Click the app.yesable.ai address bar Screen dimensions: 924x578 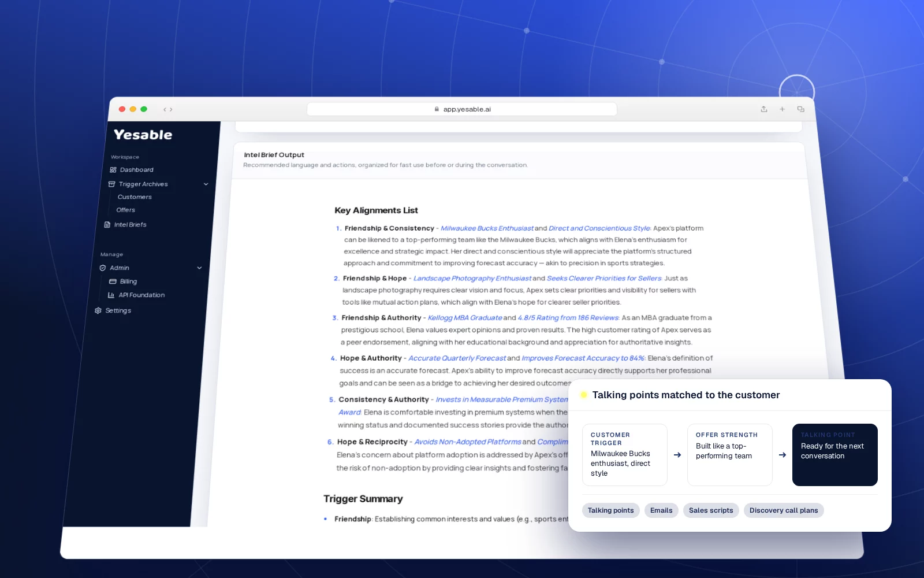click(462, 109)
